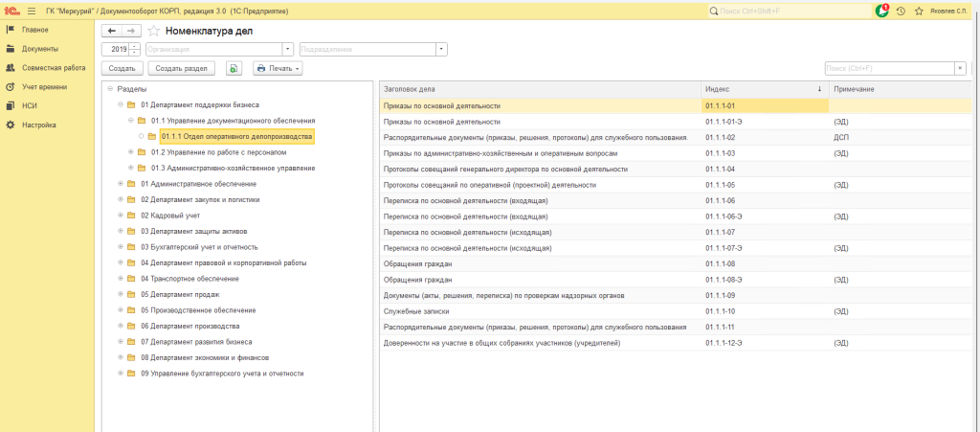Collapse 01.1 Управление документационного обеспечения
The height and width of the screenshot is (432, 980).
[x=130, y=121]
